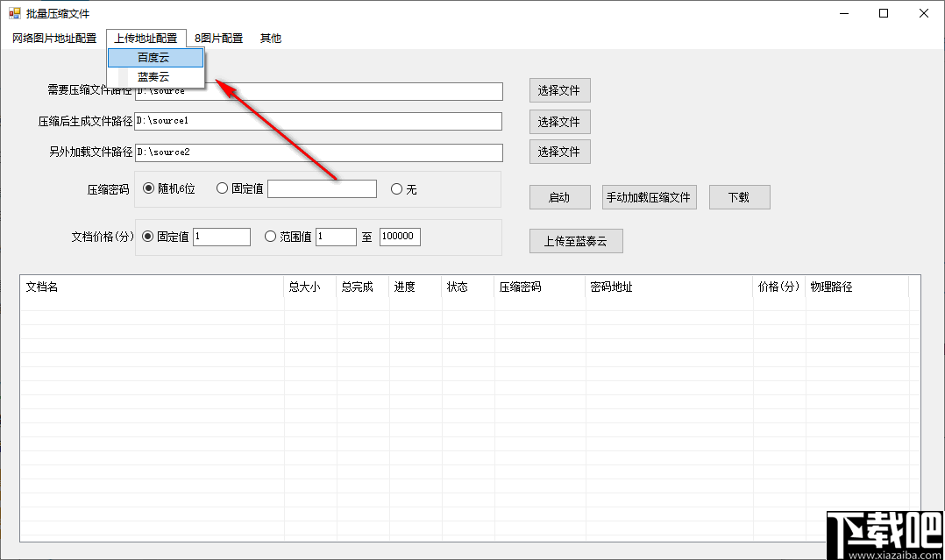Click the application icon in title bar

12,13
